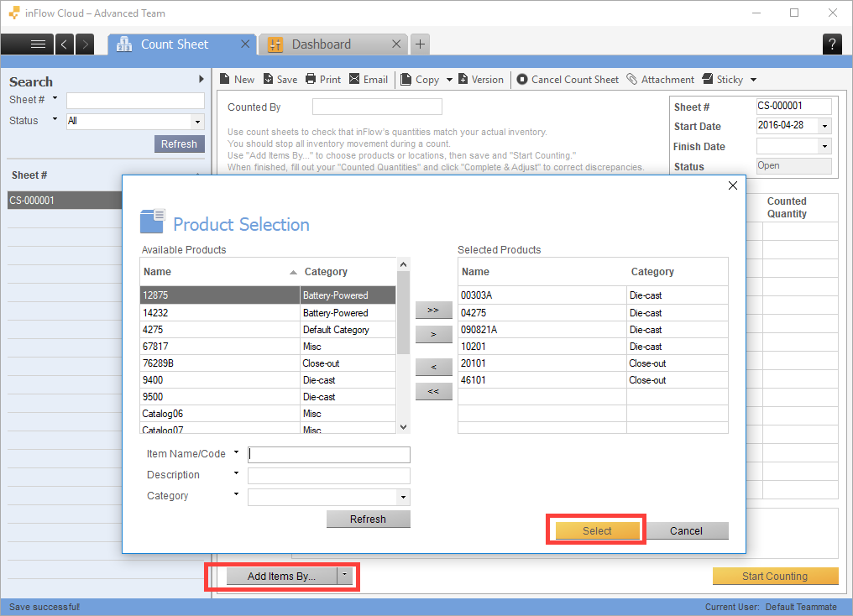Open the Status search field options
Image resolution: width=853 pixels, height=616 pixels.
point(55,119)
